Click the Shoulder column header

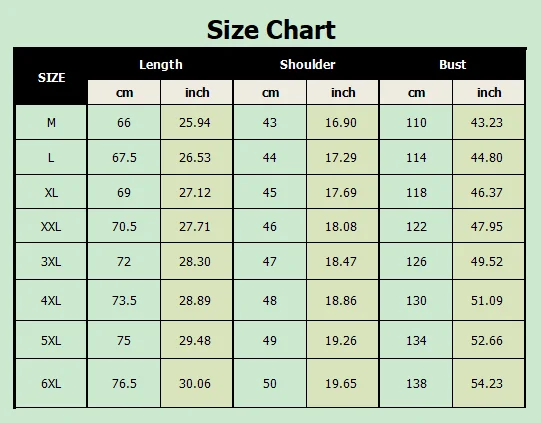click(307, 65)
